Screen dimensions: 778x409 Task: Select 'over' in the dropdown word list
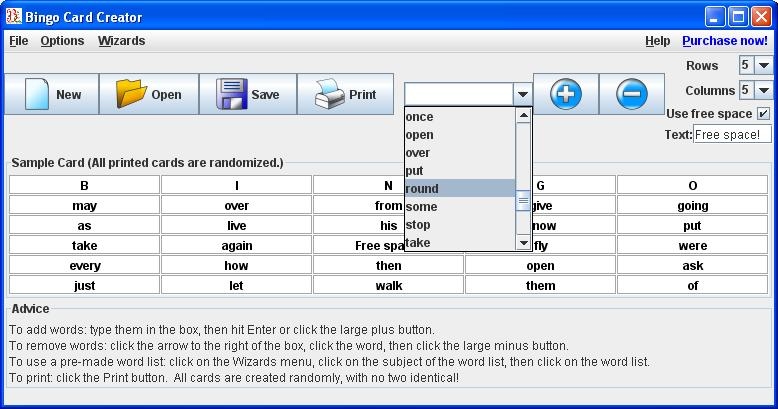(460, 153)
